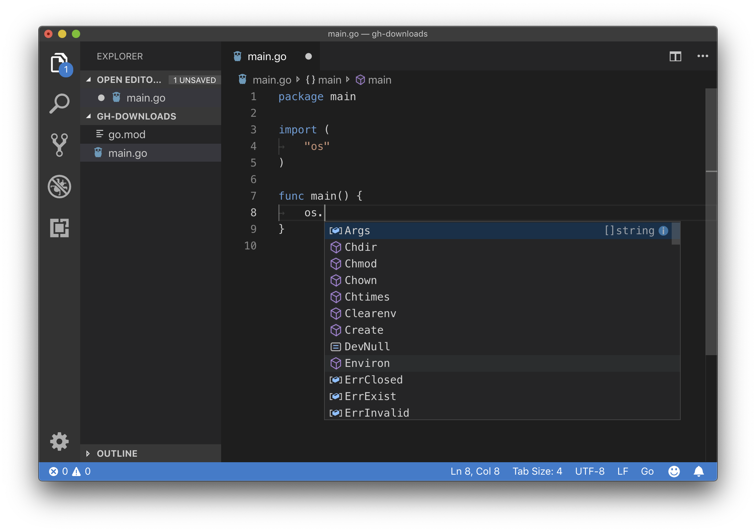Select the Go language mode indicator

[x=647, y=471]
